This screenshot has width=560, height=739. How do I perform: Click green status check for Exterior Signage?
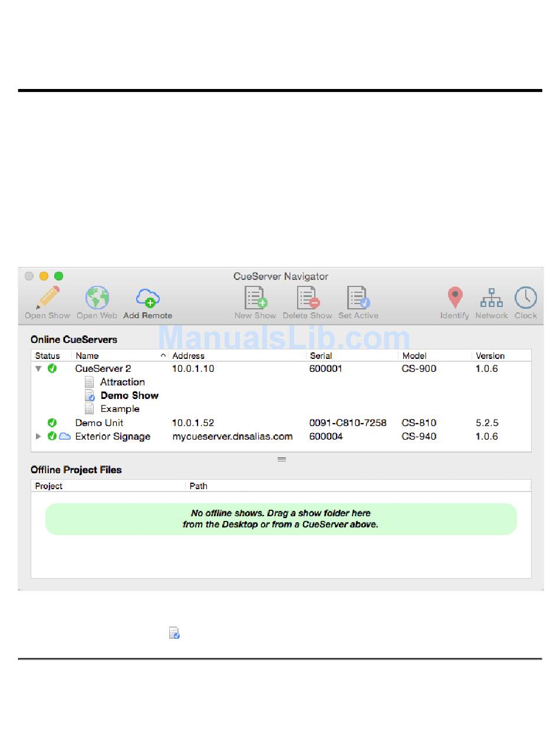(x=52, y=436)
